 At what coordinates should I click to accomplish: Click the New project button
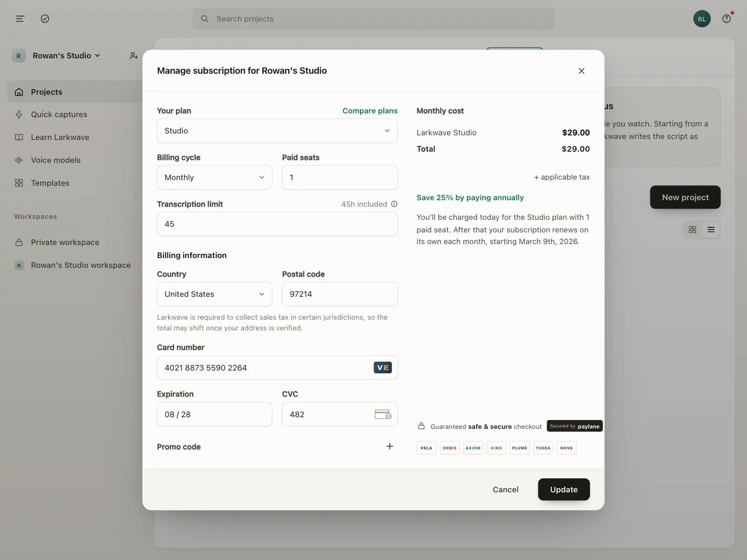click(685, 197)
